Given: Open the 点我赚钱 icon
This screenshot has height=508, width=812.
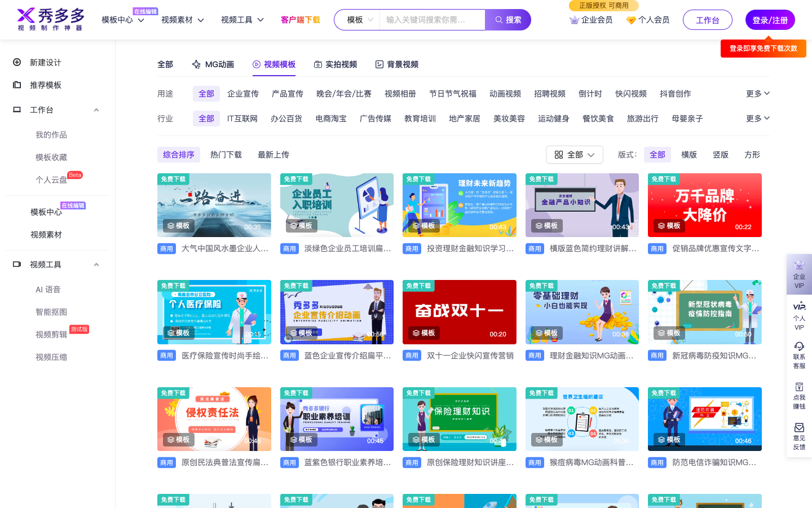Looking at the screenshot, I should [799, 387].
